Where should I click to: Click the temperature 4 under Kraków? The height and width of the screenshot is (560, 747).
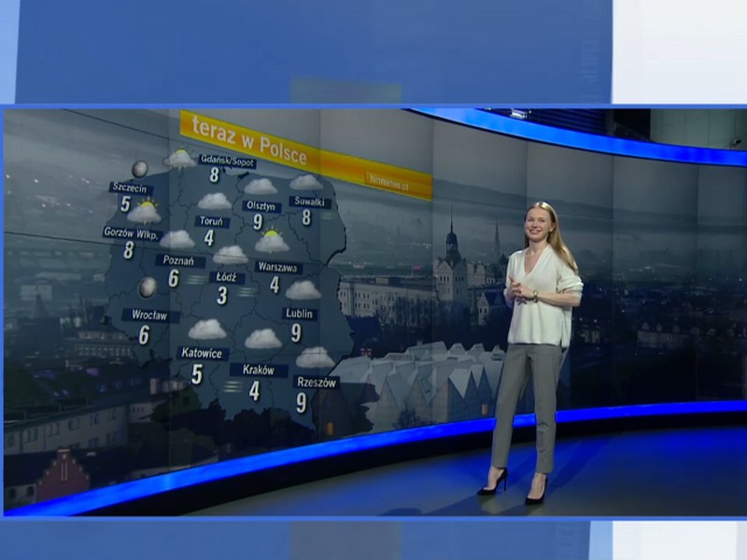click(x=254, y=391)
